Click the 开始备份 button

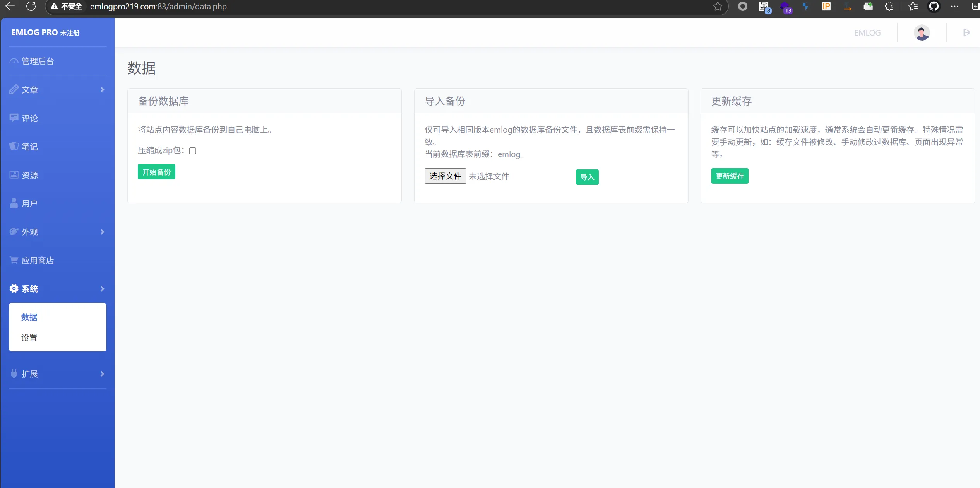click(x=156, y=172)
